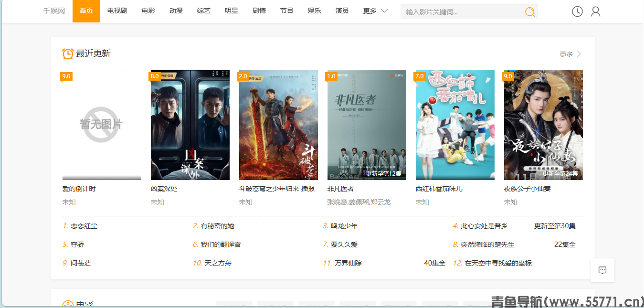
Task: Open the 电视剧 navigation tab
Action: pos(117,11)
